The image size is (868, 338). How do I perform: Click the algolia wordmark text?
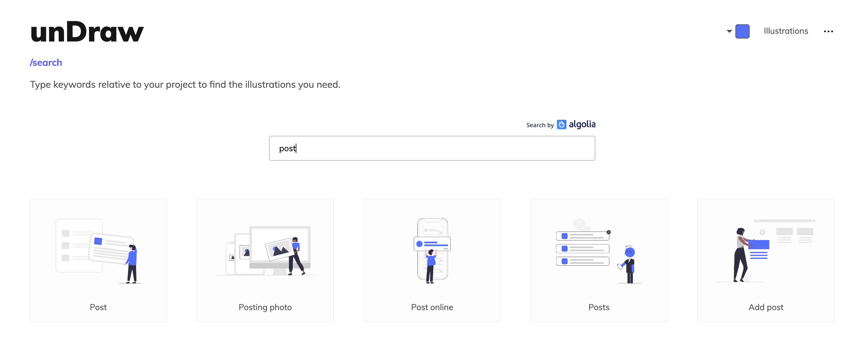[x=582, y=124]
